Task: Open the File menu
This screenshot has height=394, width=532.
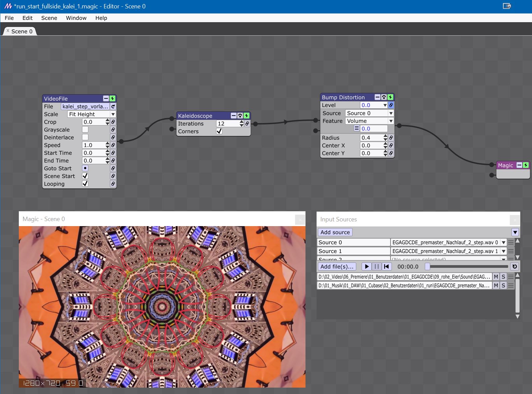Action: click(x=9, y=18)
